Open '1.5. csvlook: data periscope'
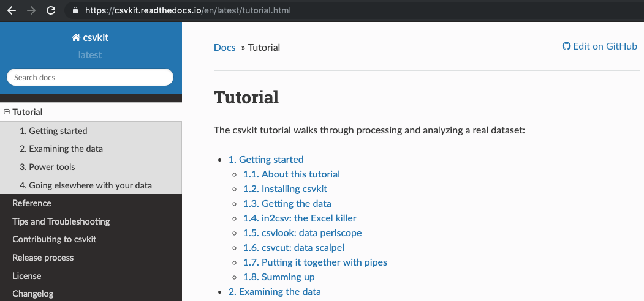Viewport: 644px width, 301px height. (302, 233)
